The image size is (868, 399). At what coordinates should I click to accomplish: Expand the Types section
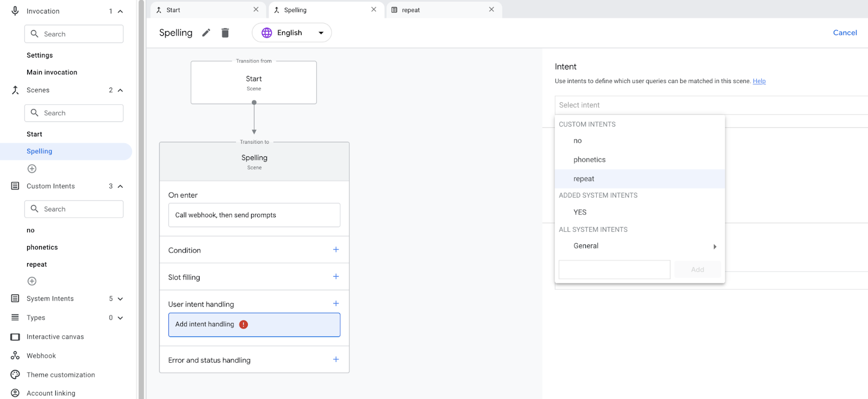click(x=120, y=318)
